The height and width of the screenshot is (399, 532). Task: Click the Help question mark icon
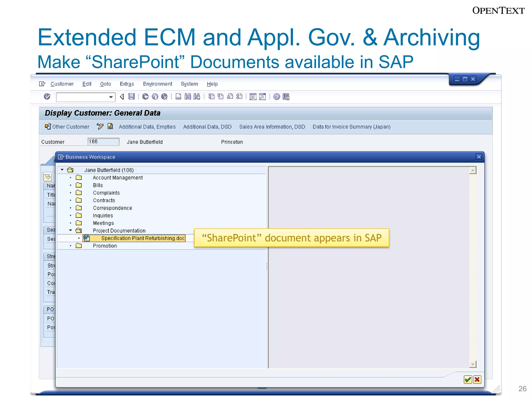[277, 97]
